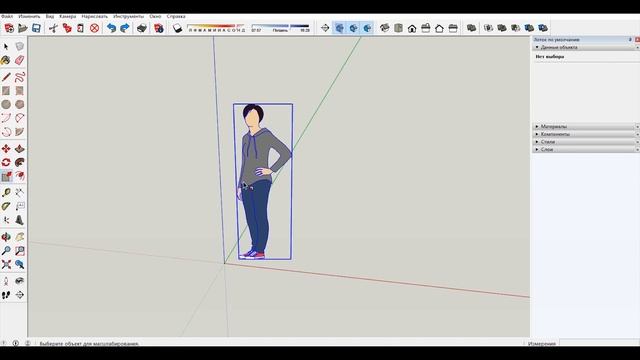Choose the Rotated Rectangle tool
The width and height of the screenshot is (640, 360).
coord(20,91)
